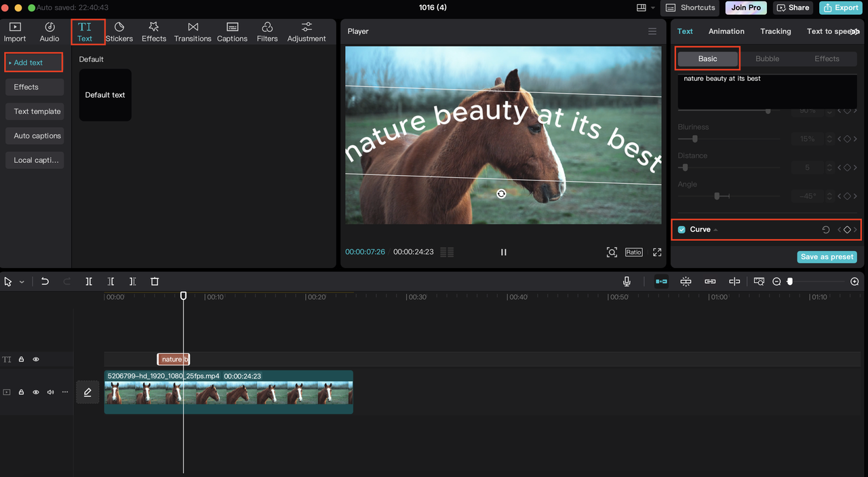The height and width of the screenshot is (477, 868).
Task: Expand the Add text category
Action: (34, 62)
